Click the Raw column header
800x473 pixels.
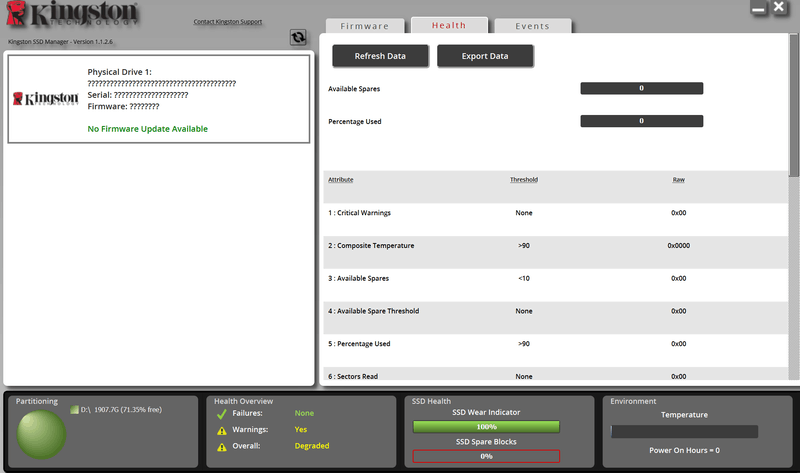[679, 180]
